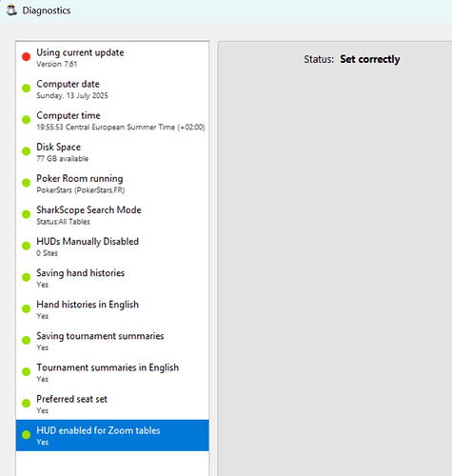452x476 pixels.
Task: Click the green dot beside Computer date
Action: click(x=26, y=89)
